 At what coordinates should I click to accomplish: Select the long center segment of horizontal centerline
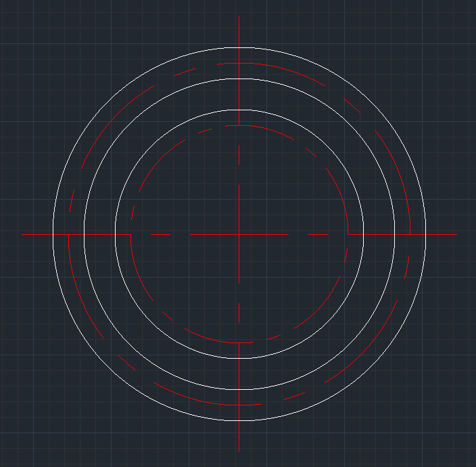click(216, 234)
